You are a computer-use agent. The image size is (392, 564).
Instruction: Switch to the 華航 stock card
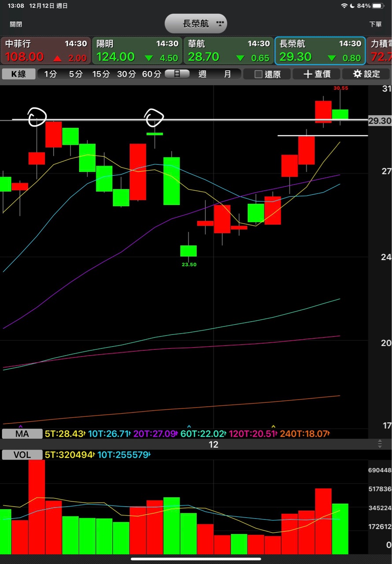tap(228, 51)
